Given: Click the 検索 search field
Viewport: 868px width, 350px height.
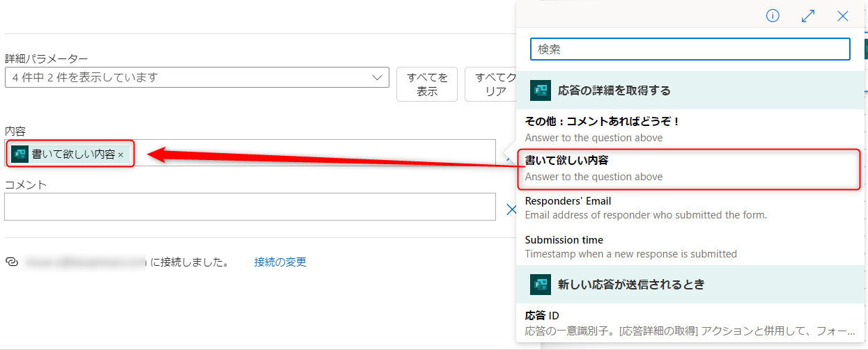Looking at the screenshot, I should pyautogui.click(x=690, y=49).
